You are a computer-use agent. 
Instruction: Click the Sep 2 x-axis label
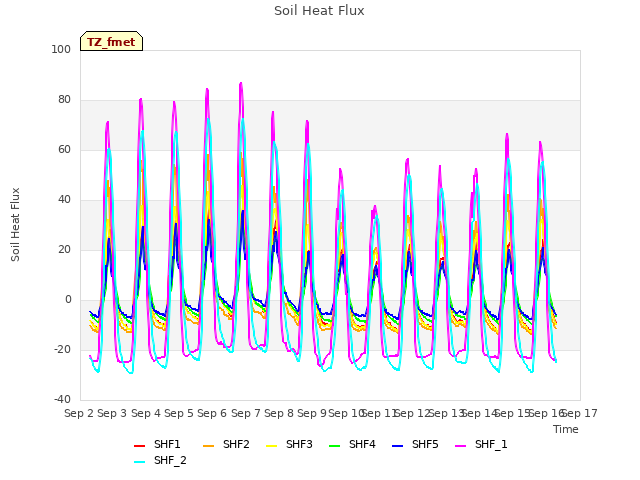[79, 413]
